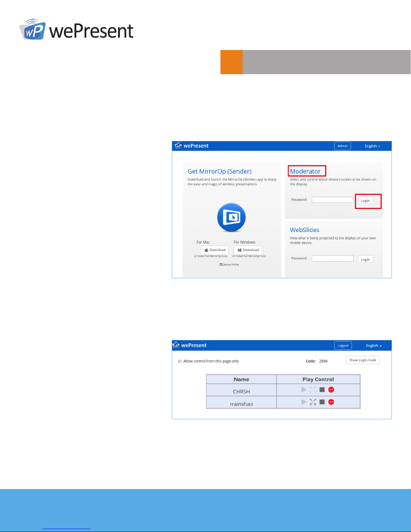Click the Show Login Code button
Screen dimensions: 411x532
click(x=363, y=360)
